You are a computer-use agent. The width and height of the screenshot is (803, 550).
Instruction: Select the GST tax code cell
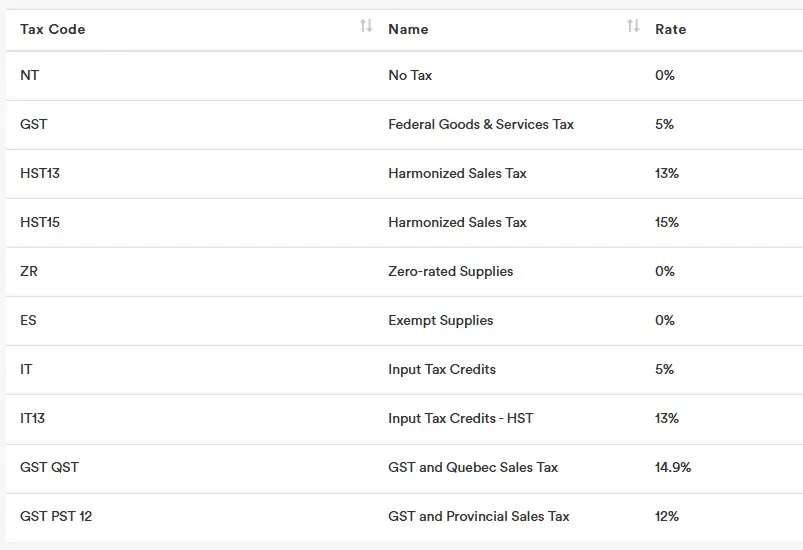click(34, 124)
